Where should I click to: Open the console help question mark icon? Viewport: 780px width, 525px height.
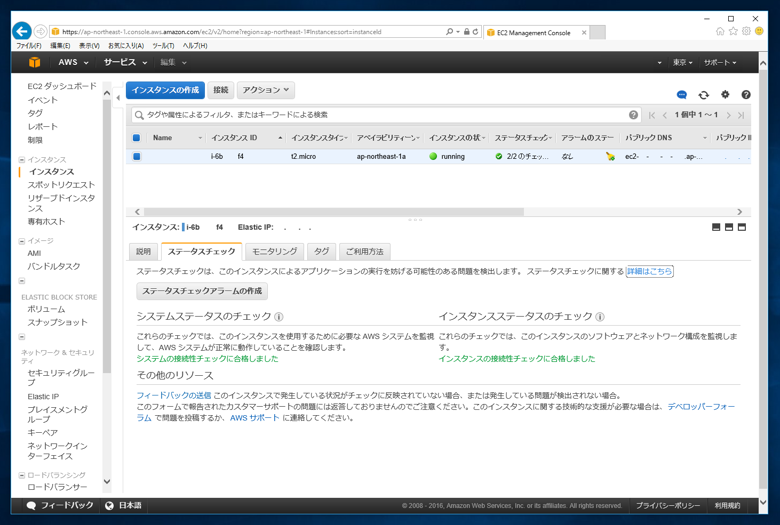point(746,95)
